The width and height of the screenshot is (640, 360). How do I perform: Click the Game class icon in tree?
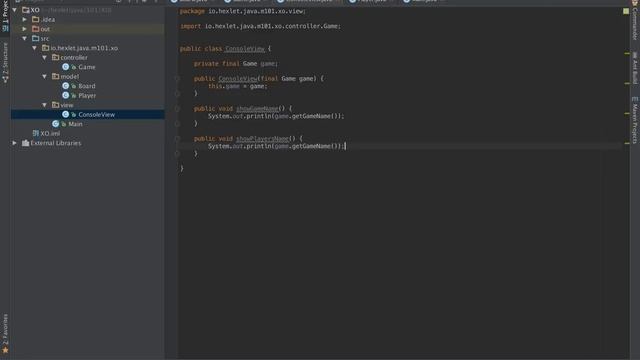pyautogui.click(x=65, y=67)
